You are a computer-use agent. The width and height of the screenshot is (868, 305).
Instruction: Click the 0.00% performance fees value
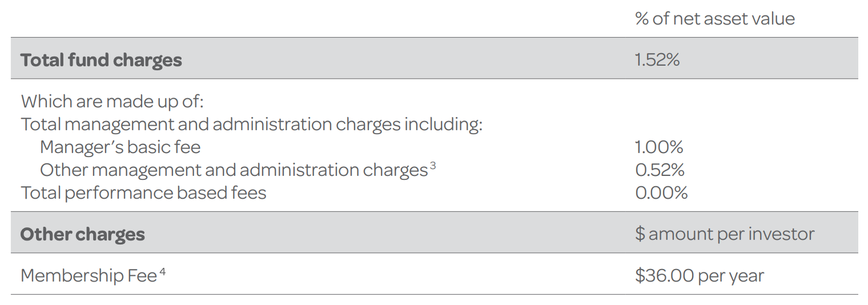click(661, 193)
